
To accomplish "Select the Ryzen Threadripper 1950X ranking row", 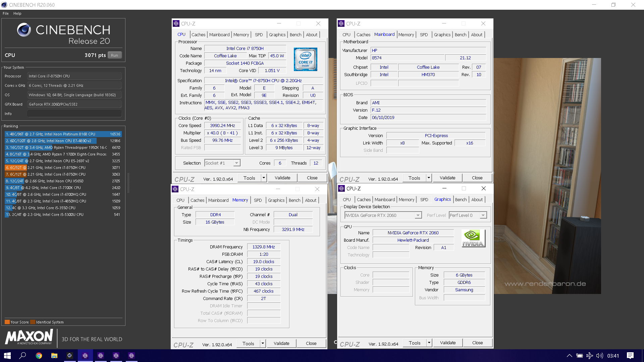I will pos(63,147).
